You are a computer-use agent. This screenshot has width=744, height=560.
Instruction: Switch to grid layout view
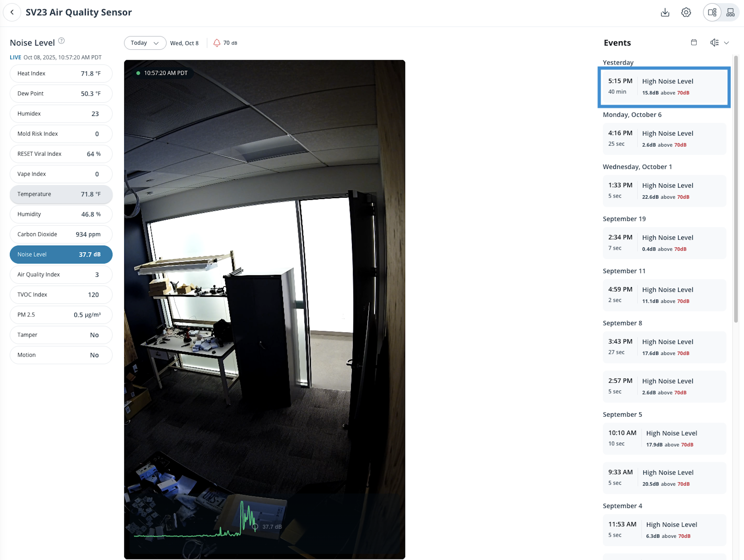[x=730, y=13]
